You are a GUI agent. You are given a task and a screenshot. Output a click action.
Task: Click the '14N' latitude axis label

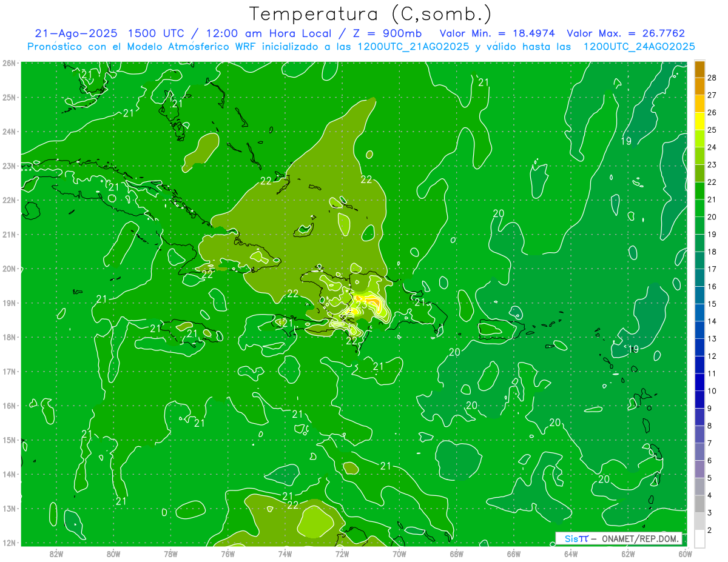pyautogui.click(x=9, y=474)
